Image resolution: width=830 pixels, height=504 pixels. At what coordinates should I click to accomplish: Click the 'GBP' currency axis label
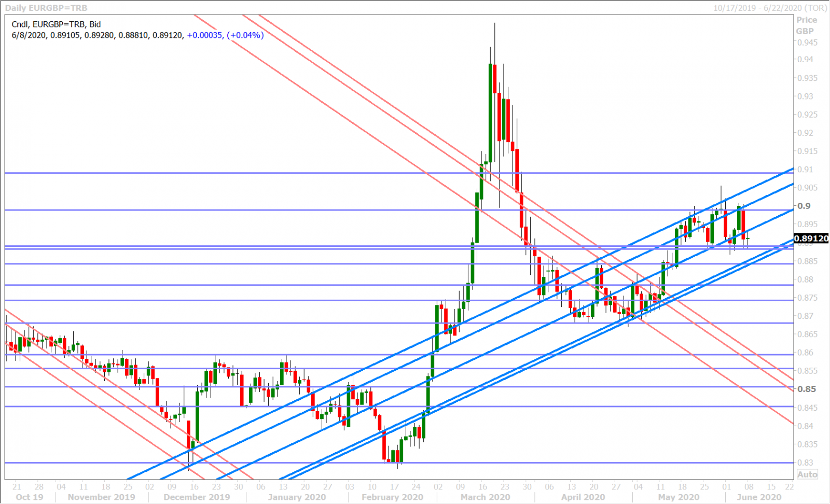click(805, 31)
